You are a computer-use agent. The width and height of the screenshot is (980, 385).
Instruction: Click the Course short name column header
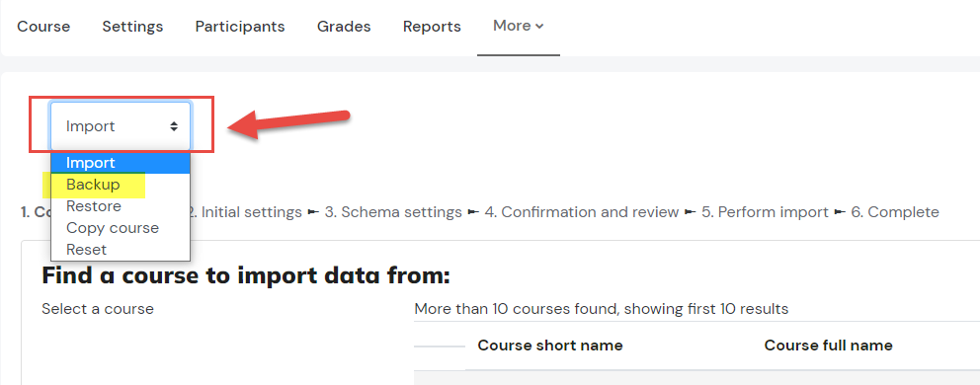(550, 346)
